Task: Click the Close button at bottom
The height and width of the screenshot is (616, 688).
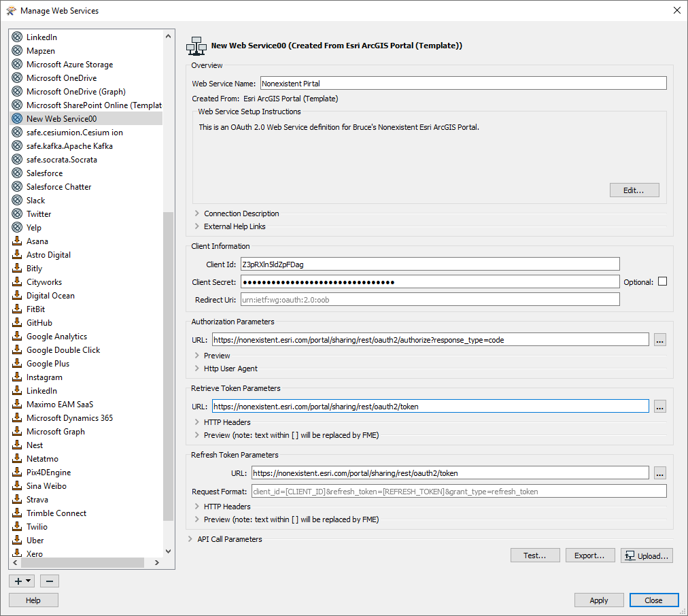Action: click(x=654, y=600)
